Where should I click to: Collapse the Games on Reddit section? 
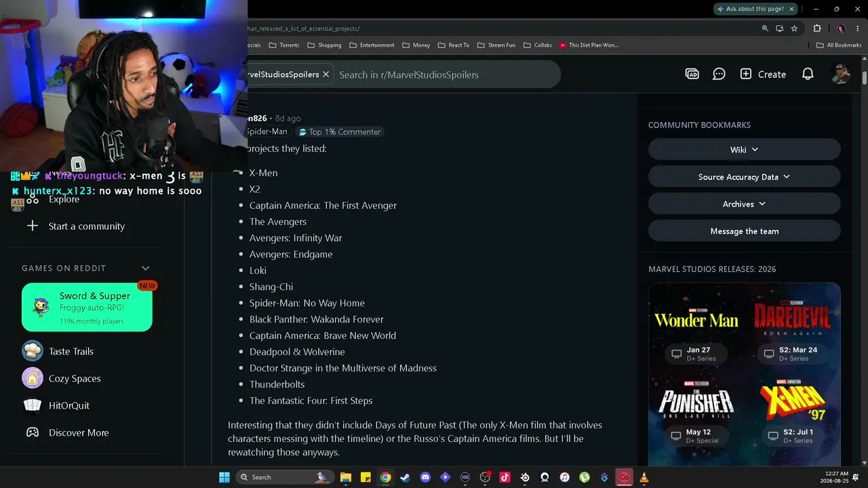point(145,268)
